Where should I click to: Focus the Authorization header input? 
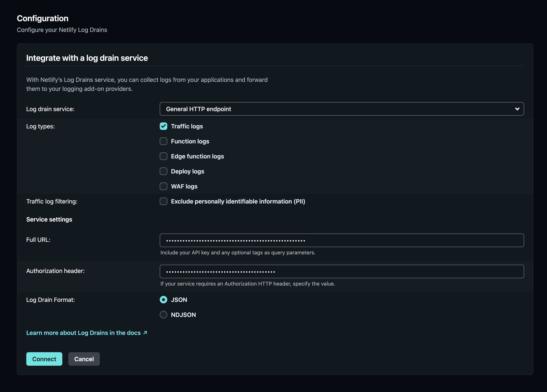tap(341, 271)
